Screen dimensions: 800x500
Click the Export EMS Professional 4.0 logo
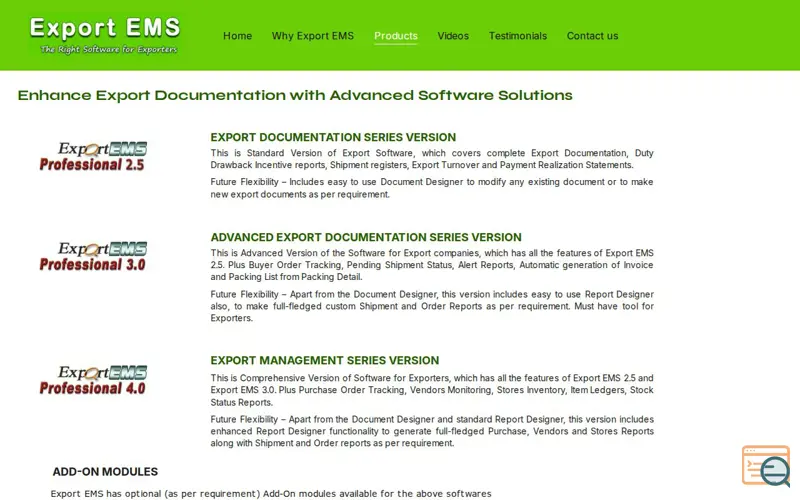[x=93, y=380]
